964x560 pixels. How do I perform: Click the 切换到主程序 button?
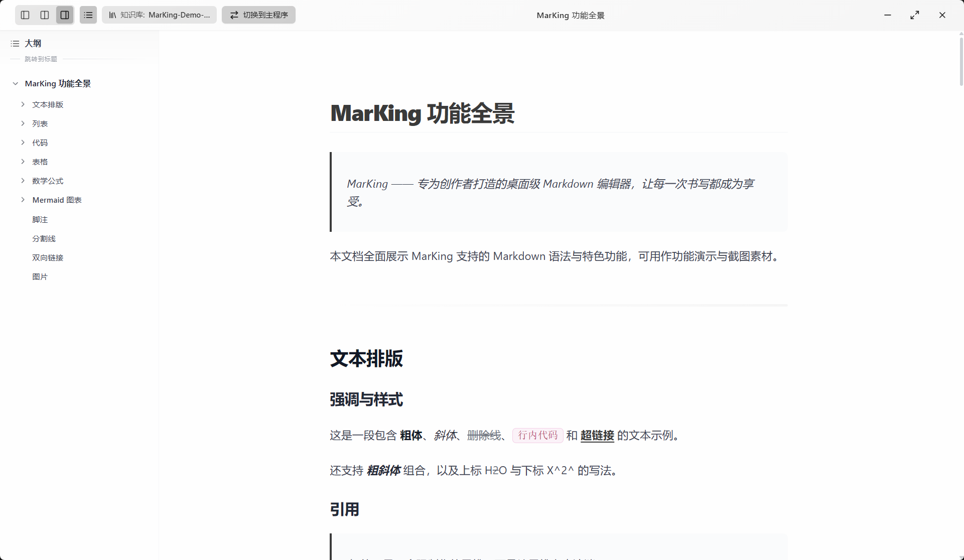(x=258, y=15)
